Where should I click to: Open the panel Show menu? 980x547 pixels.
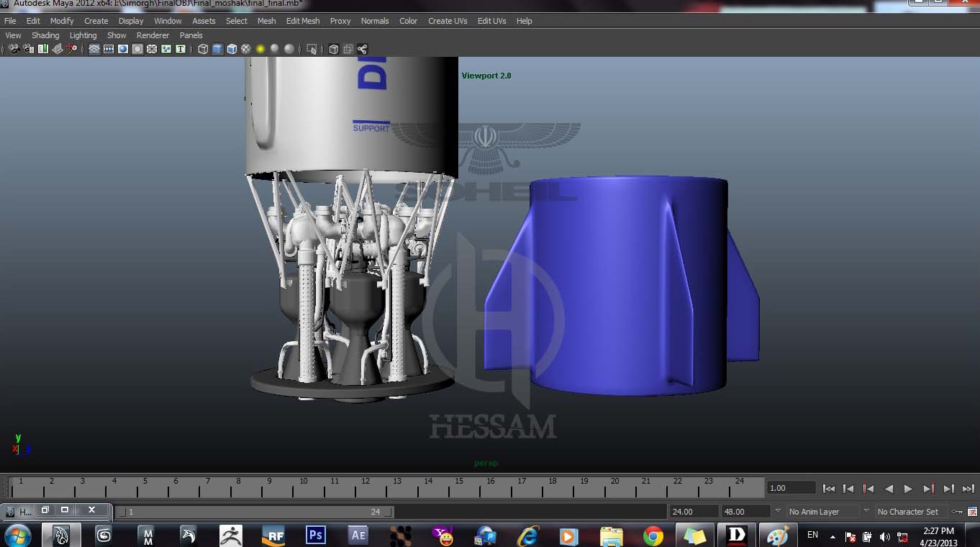(x=117, y=35)
